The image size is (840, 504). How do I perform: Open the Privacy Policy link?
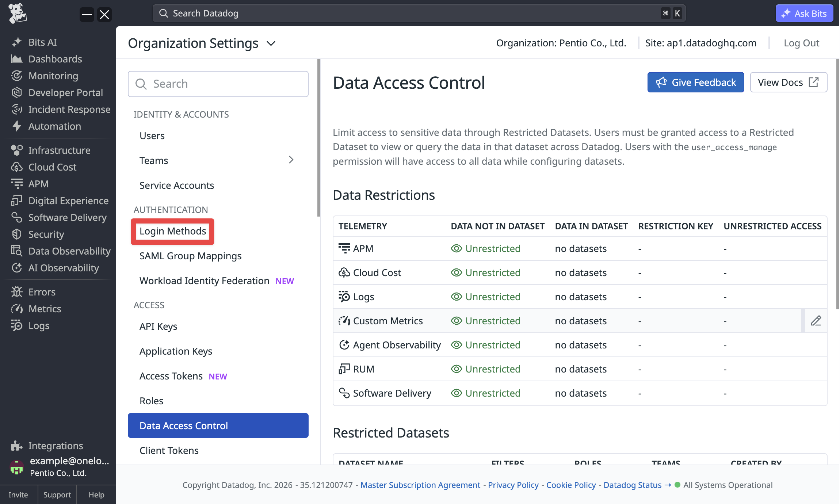coord(513,485)
